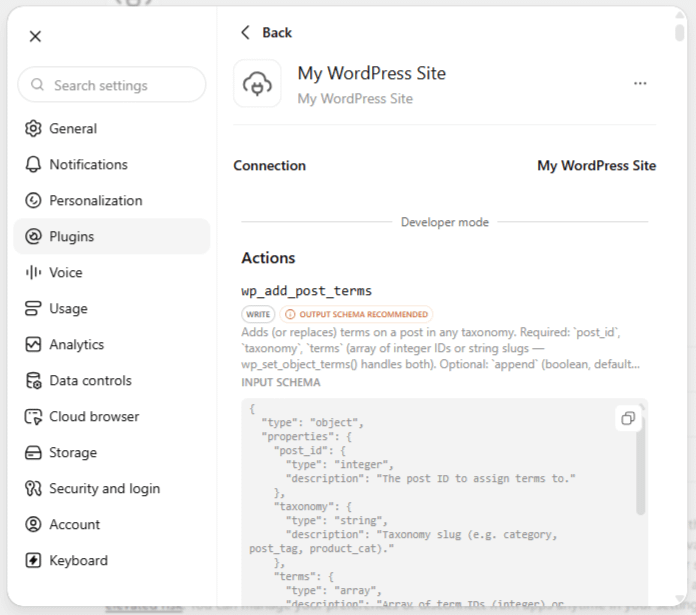Viewport: 696px width, 615px height.
Task: Open Security and login label
Action: tap(104, 489)
